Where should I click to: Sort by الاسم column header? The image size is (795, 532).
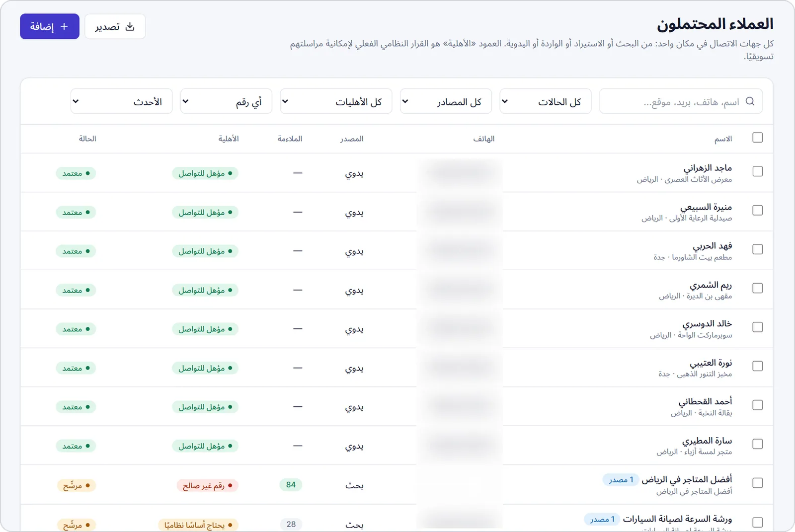(723, 139)
